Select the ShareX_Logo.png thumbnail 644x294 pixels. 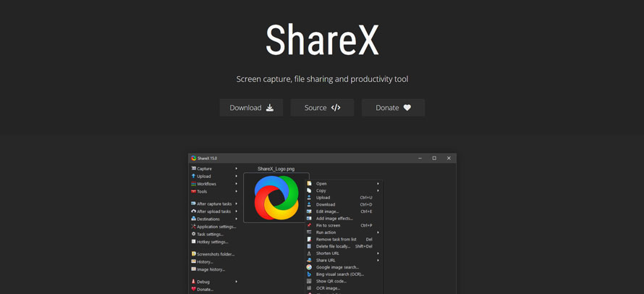276,198
